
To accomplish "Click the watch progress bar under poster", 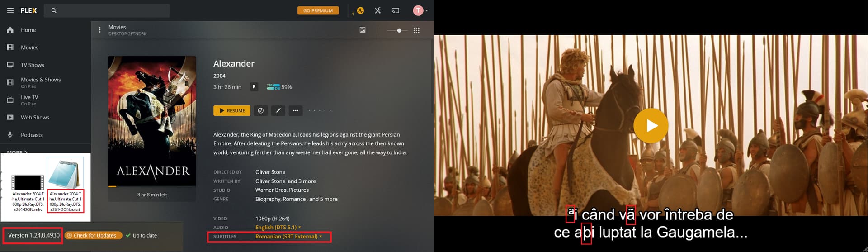I will point(152,186).
